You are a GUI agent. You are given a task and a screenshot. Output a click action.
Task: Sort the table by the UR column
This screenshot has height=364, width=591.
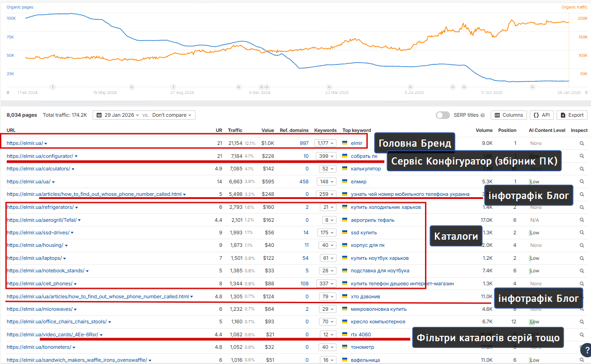tap(219, 130)
